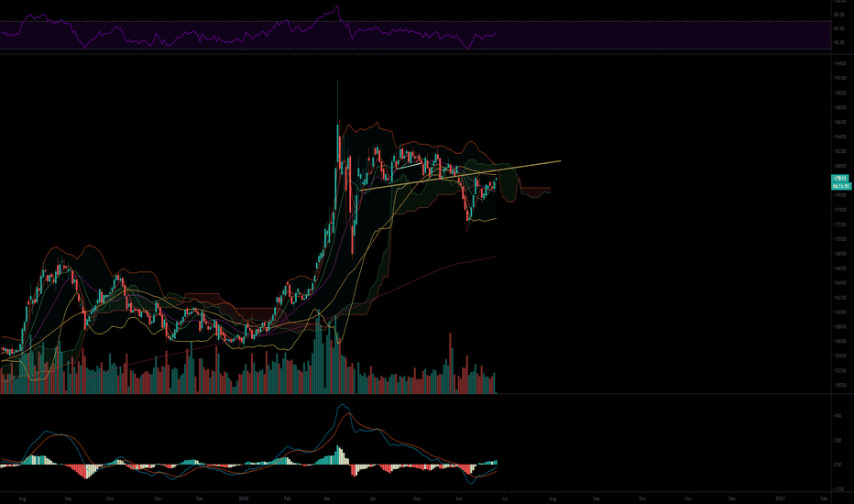Click the "19000" price axis label

tap(840, 93)
